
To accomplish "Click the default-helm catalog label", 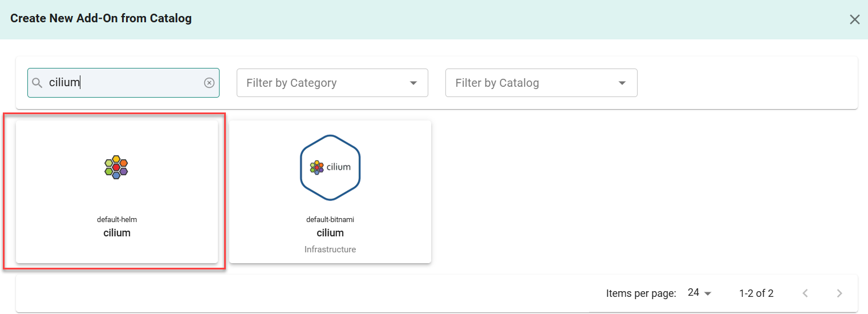I will coord(117,219).
